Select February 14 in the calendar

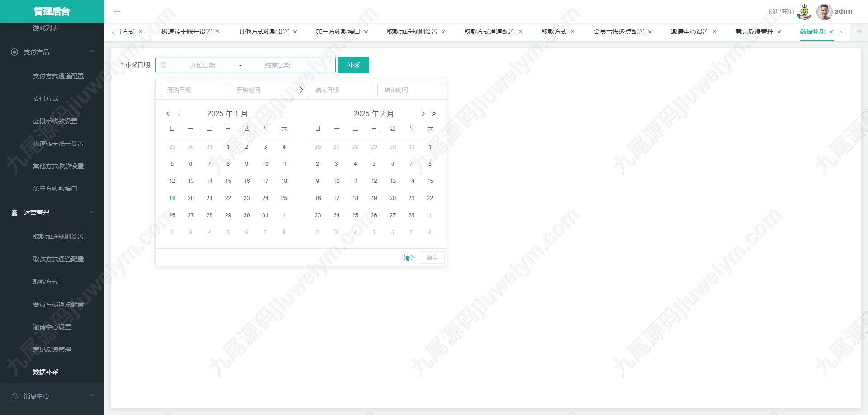point(411,181)
